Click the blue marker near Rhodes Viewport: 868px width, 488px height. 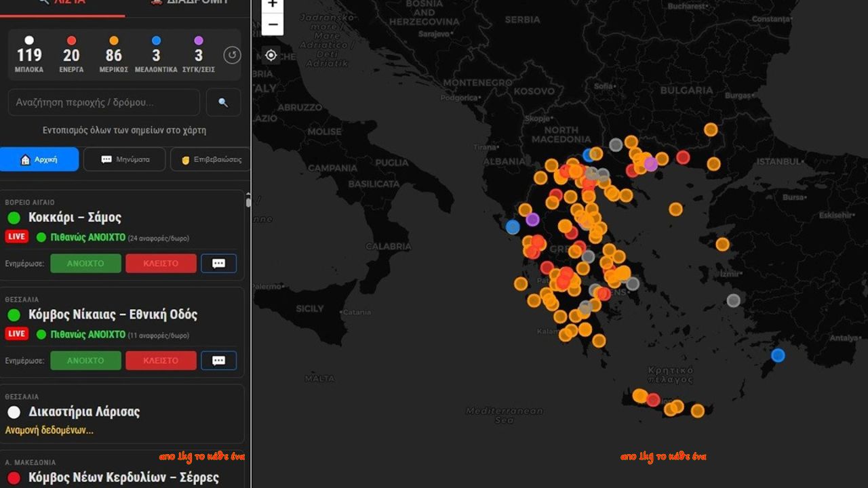tap(778, 355)
